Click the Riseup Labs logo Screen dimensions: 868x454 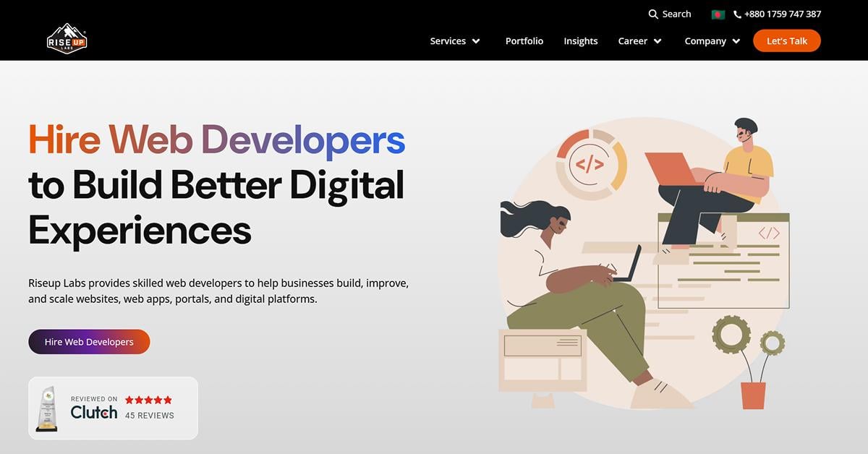(x=67, y=39)
